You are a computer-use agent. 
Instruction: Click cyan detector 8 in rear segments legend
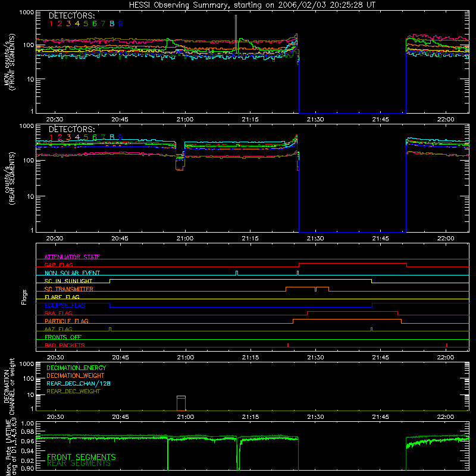[112, 137]
